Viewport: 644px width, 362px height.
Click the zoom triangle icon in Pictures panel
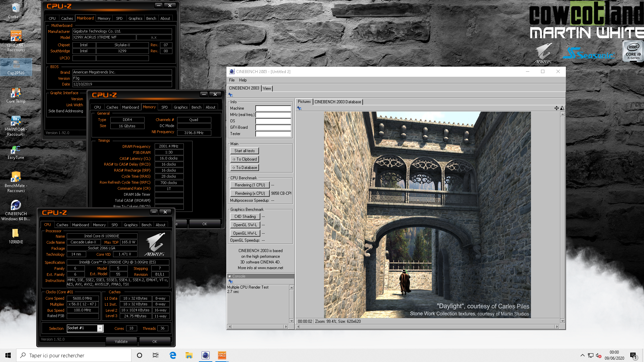[562, 108]
